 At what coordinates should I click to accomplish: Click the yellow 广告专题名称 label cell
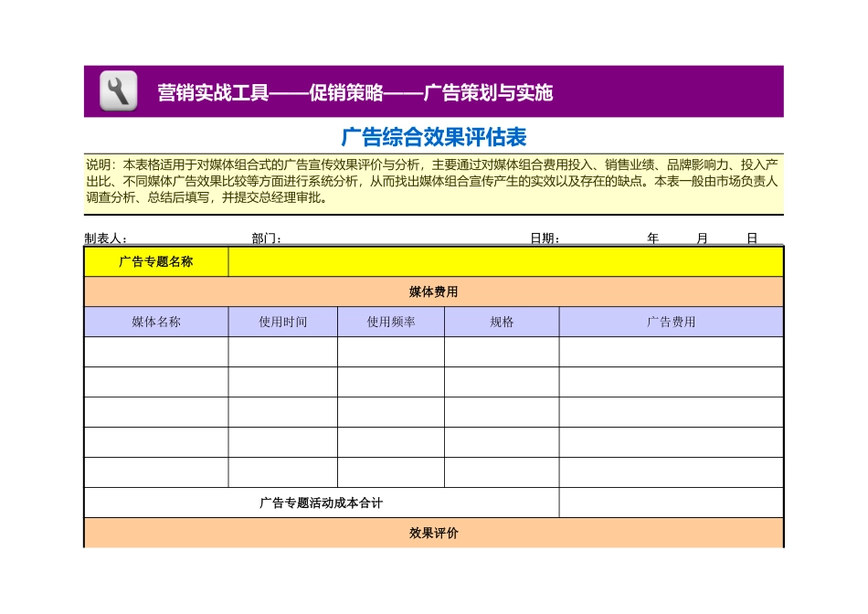(x=155, y=262)
